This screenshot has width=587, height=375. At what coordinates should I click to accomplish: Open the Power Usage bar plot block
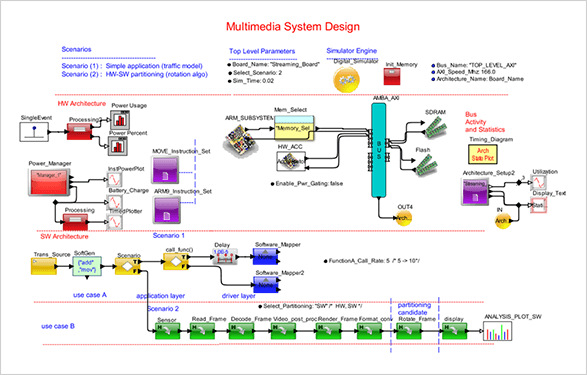pyautogui.click(x=120, y=120)
